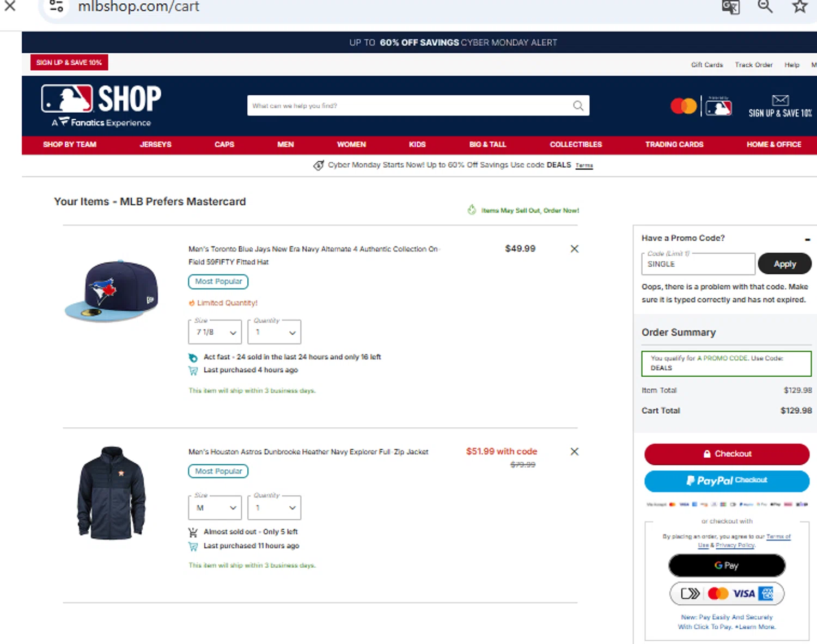Click the '$51.99 with code' price
This screenshot has width=817, height=644.
(x=502, y=451)
